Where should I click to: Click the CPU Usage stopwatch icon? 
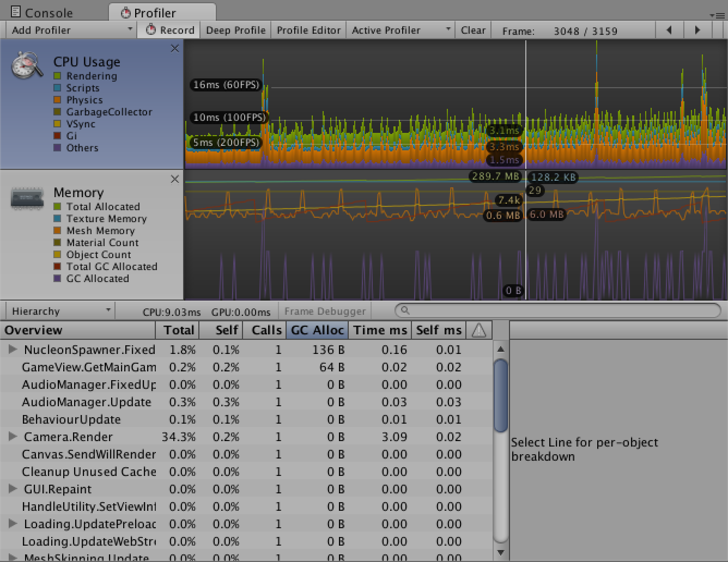click(27, 65)
